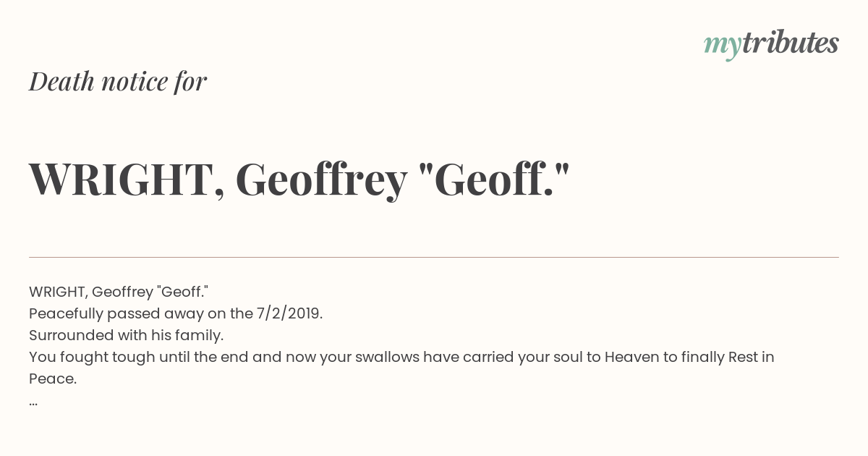Click the dark "tributes" part of the logo
The image size is (868, 456).
click(790, 43)
